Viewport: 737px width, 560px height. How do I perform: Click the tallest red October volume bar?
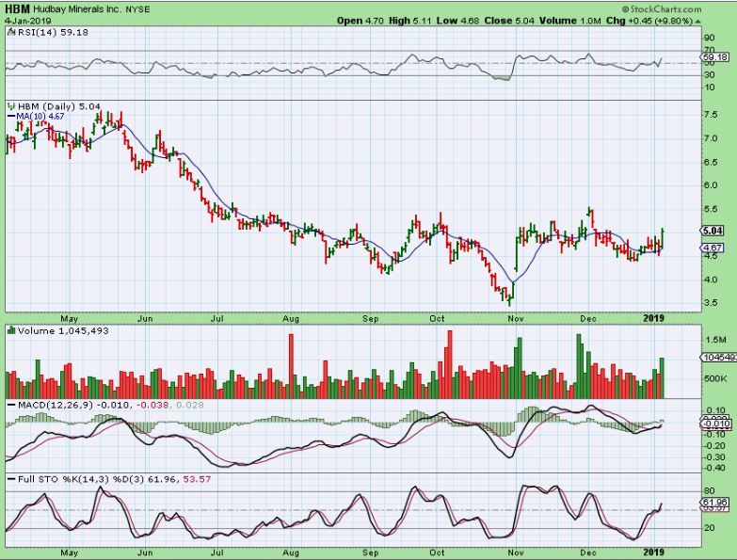pos(450,364)
